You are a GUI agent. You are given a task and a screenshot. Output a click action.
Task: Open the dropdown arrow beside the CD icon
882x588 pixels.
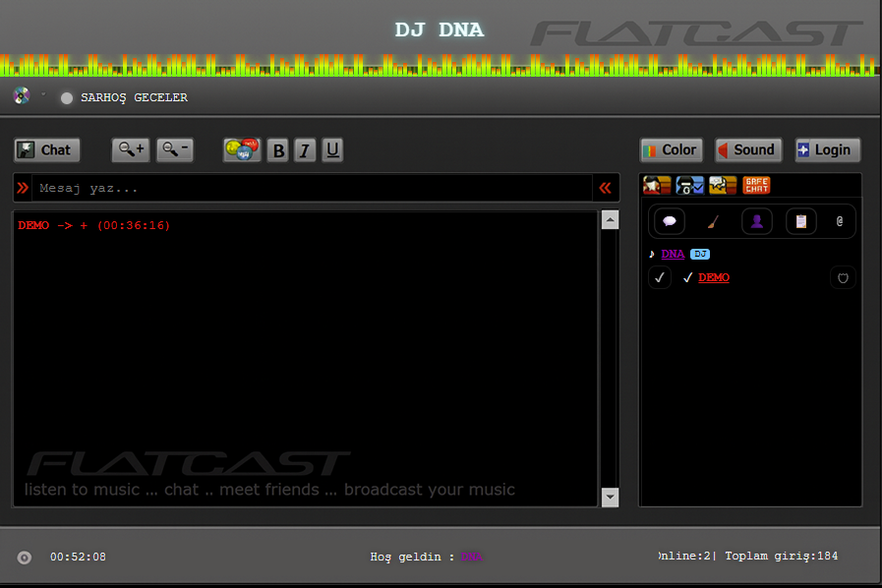[43, 94]
